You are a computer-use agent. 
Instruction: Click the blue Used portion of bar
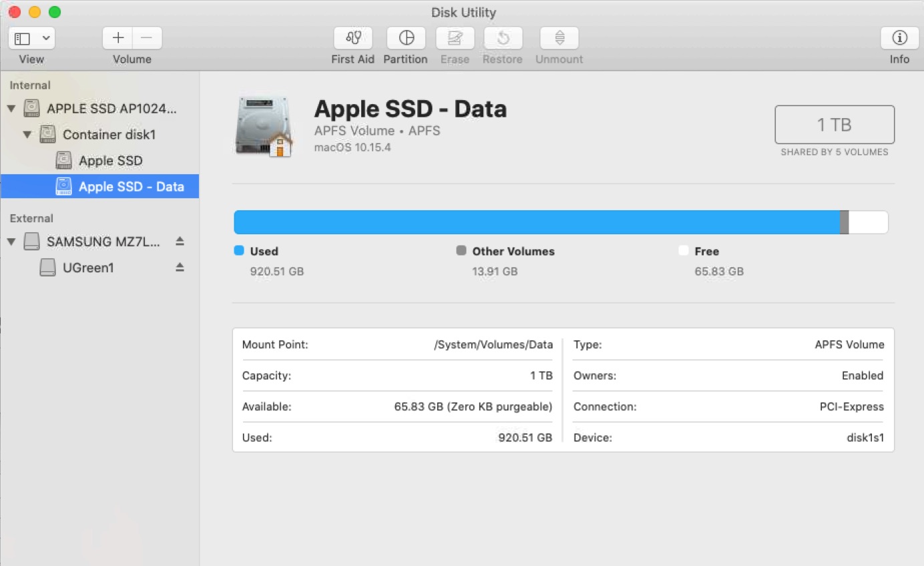tap(537, 222)
